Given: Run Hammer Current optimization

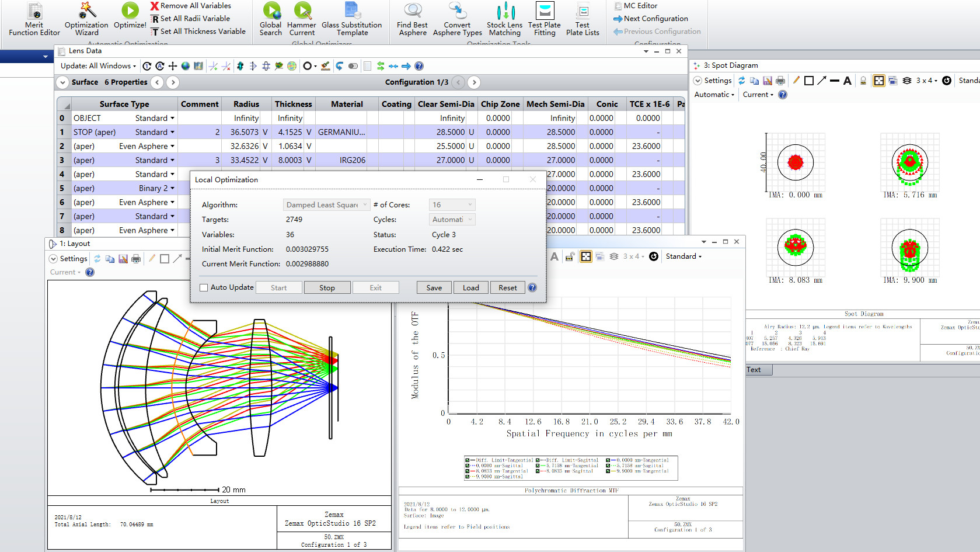Looking at the screenshot, I should pos(302,19).
